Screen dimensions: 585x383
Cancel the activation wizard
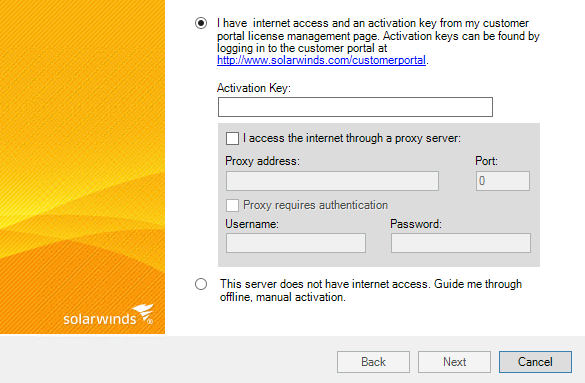click(535, 362)
